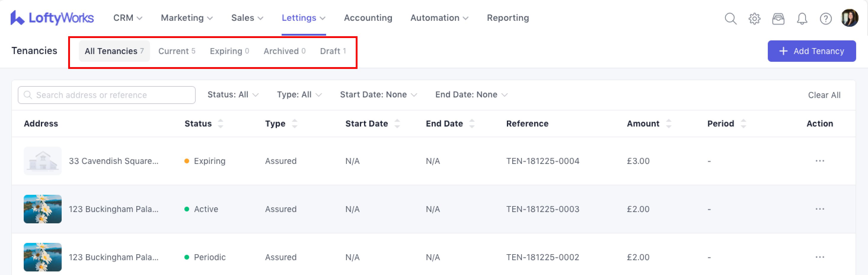Open the global search icon

coord(730,18)
